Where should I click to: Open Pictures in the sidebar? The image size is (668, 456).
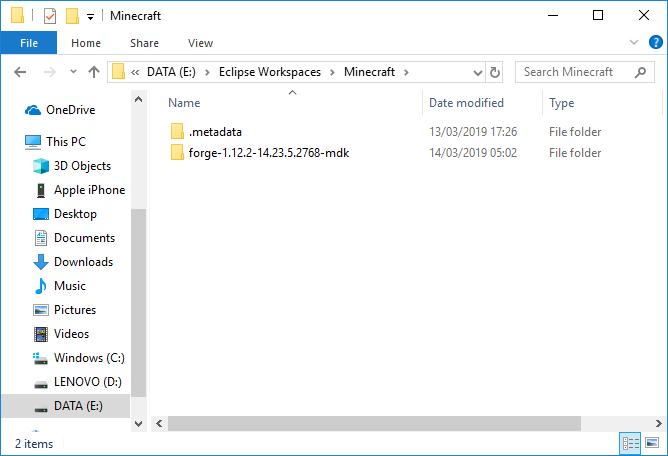point(65,310)
